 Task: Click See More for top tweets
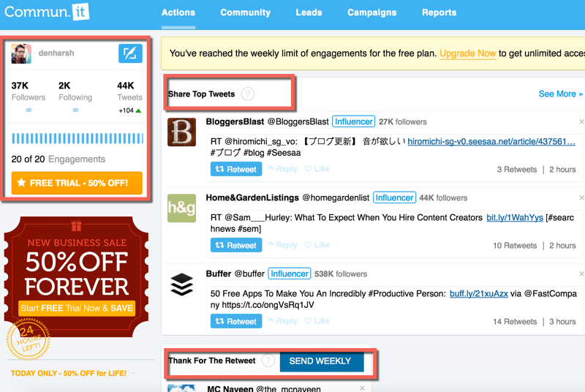tap(561, 94)
